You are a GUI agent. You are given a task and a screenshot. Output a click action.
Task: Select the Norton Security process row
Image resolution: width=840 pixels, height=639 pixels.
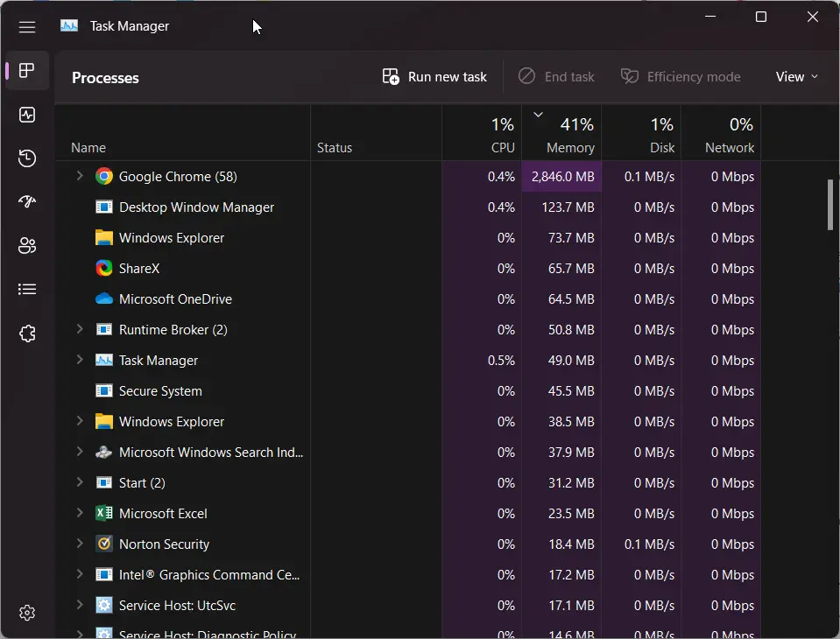tap(164, 544)
